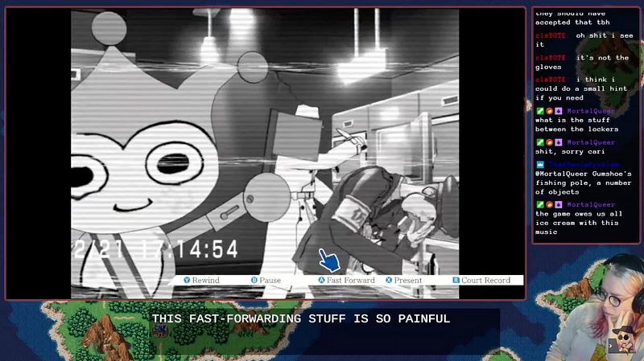Click green check badge beside 'shit, sorry cari' message
This screenshot has width=644, height=361.
(540, 142)
